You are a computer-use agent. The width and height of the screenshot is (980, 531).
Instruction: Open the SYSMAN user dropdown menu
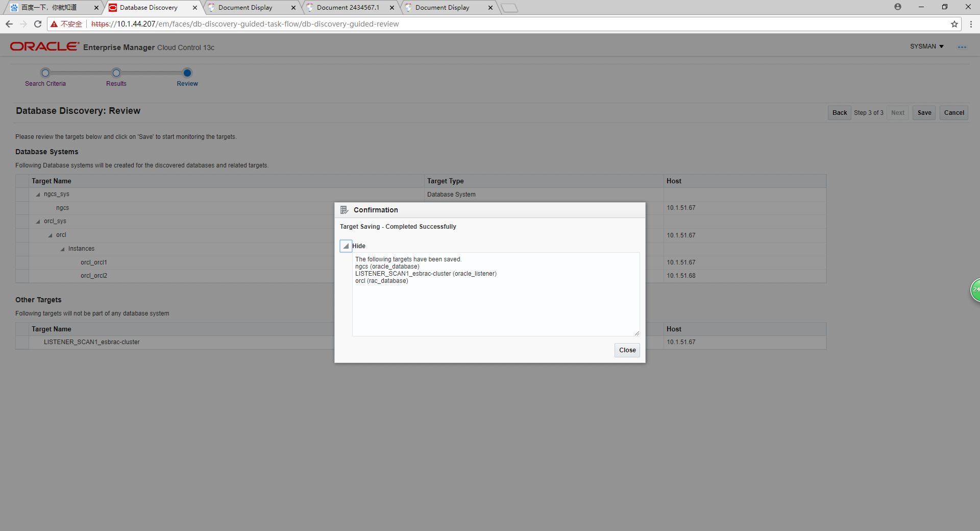click(926, 46)
